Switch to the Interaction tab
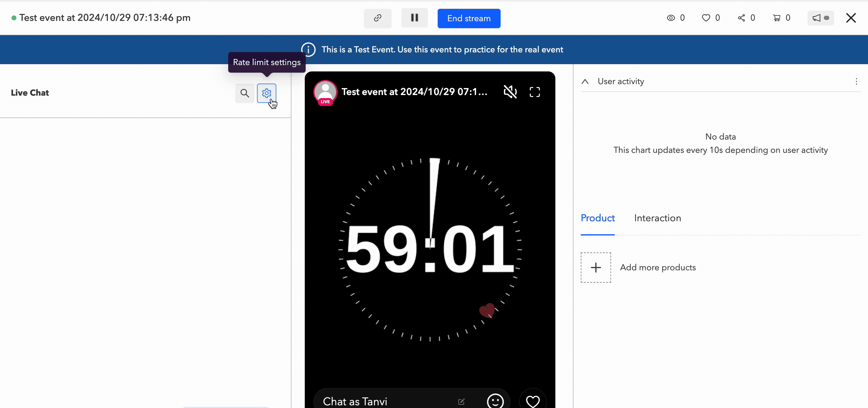 pyautogui.click(x=657, y=218)
